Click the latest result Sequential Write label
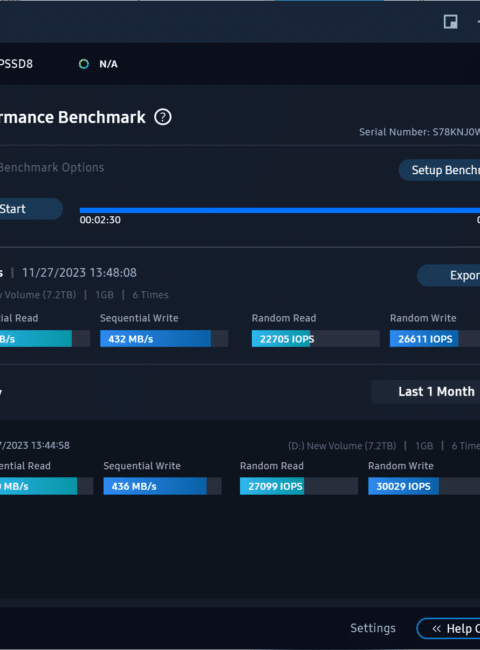The height and width of the screenshot is (650, 480). point(139,318)
